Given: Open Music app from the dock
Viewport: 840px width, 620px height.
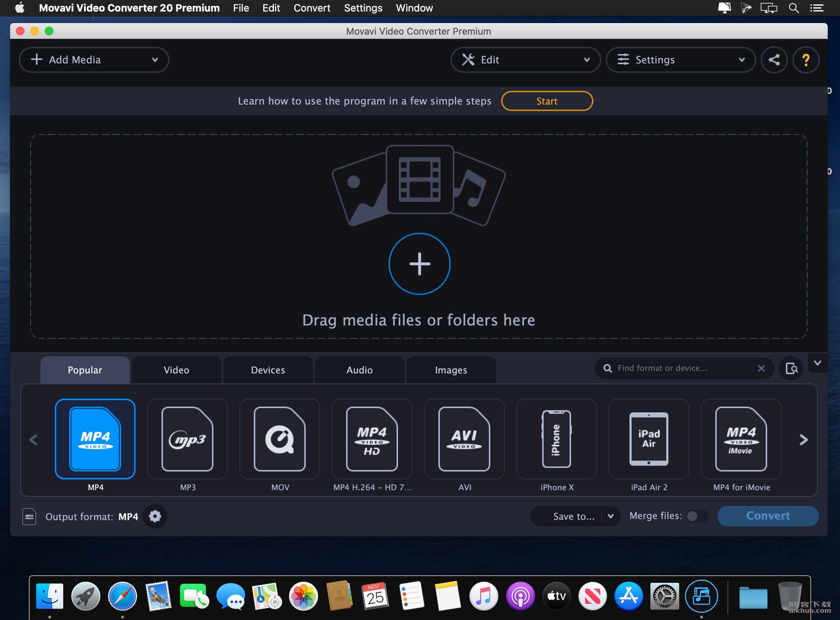Looking at the screenshot, I should pyautogui.click(x=484, y=596).
